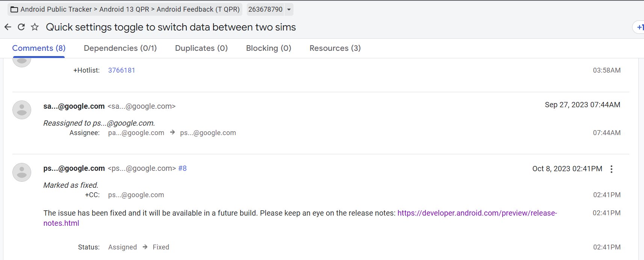Click the issue title text
Screen dimensions: 644x260
(171, 27)
